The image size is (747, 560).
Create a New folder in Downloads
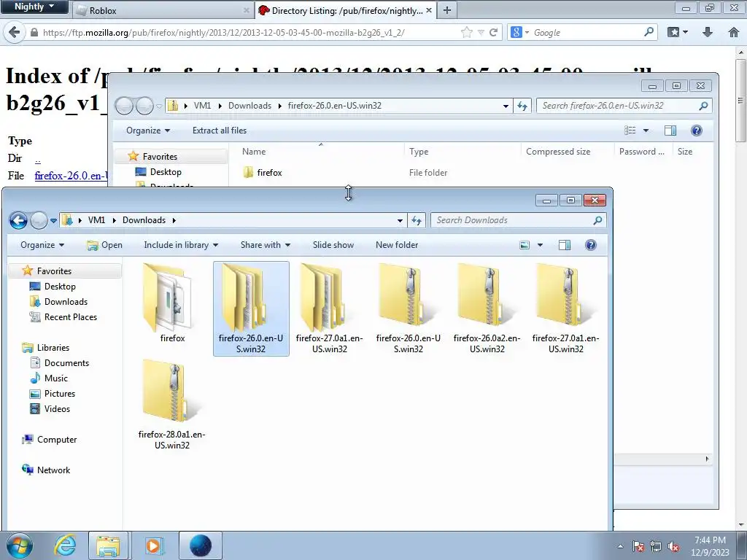397,245
